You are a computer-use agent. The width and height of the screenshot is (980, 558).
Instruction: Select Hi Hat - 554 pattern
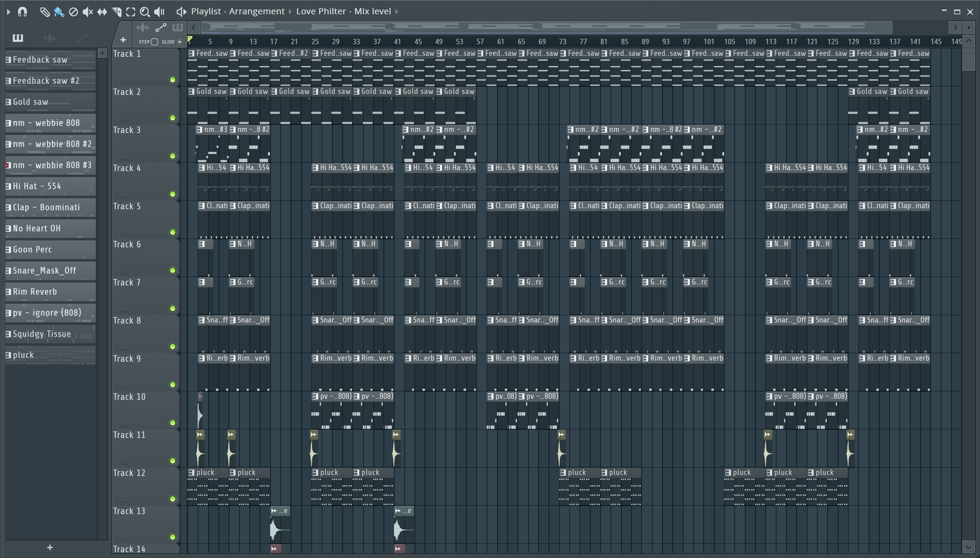click(x=50, y=186)
